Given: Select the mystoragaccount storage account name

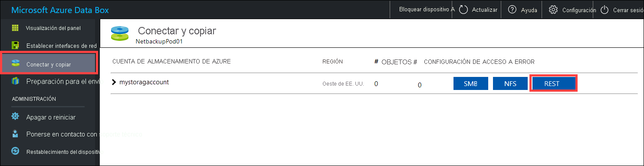Looking at the screenshot, I should point(144,82).
